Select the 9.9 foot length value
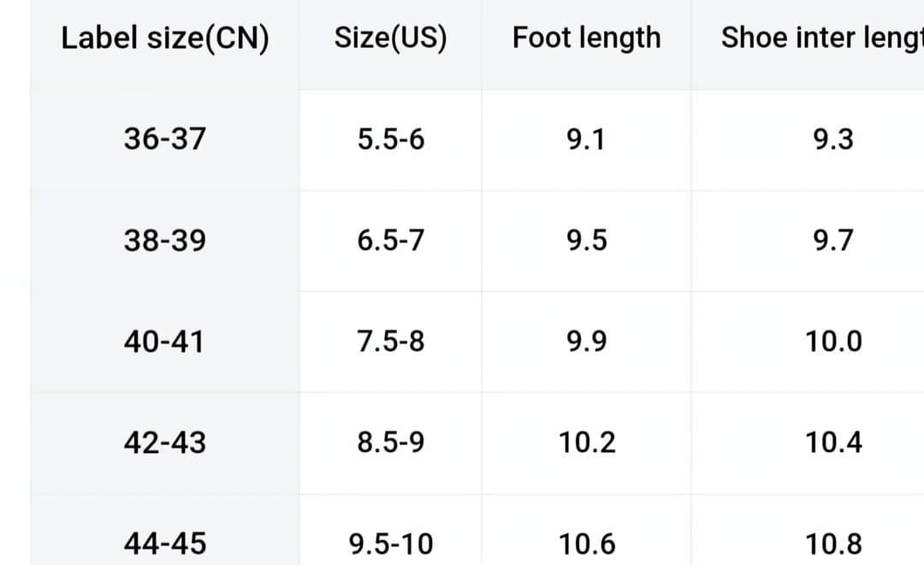The width and height of the screenshot is (924, 565). pos(586,342)
